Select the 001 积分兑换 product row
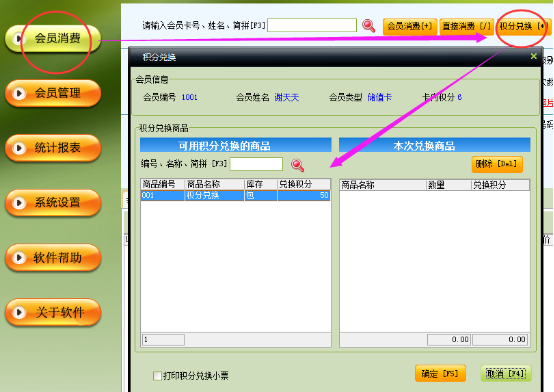Image resolution: width=554 pixels, height=392 pixels. coord(235,195)
